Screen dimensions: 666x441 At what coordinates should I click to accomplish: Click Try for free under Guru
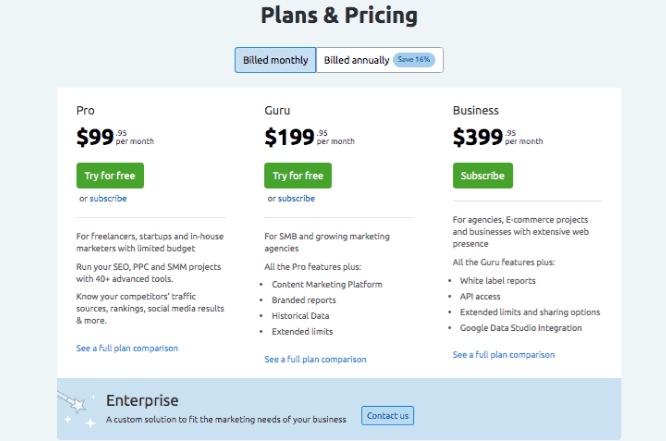298,175
